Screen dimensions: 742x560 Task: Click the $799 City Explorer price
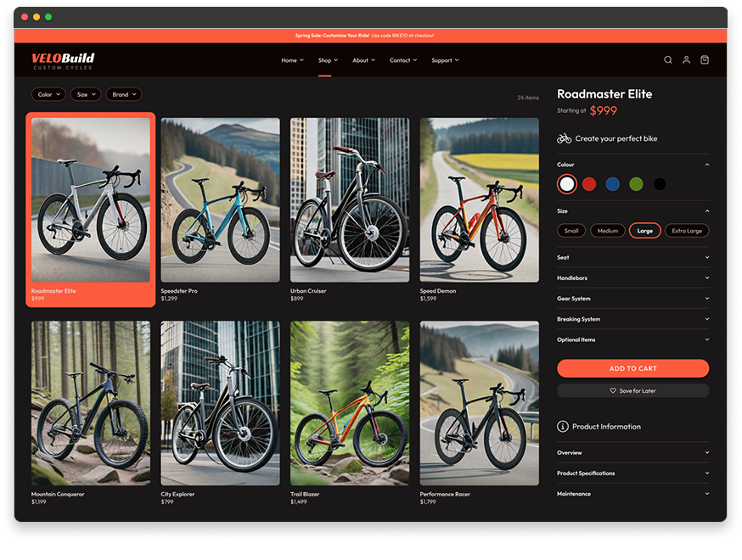tap(167, 501)
